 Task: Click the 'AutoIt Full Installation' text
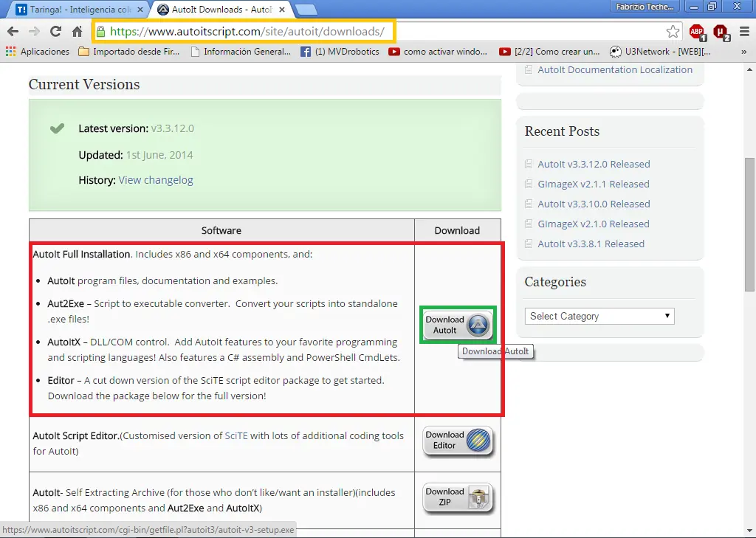(81, 254)
